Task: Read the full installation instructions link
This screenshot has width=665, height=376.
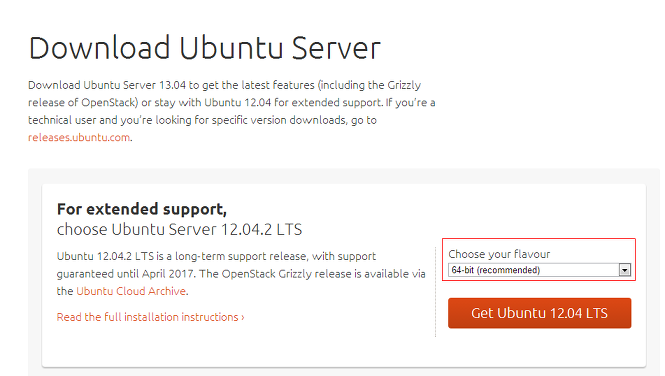Action: [150, 317]
